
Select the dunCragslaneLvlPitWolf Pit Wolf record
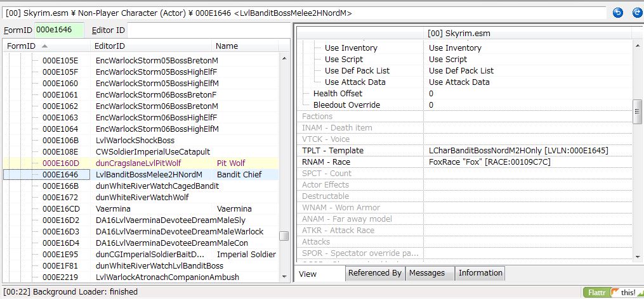click(x=141, y=163)
